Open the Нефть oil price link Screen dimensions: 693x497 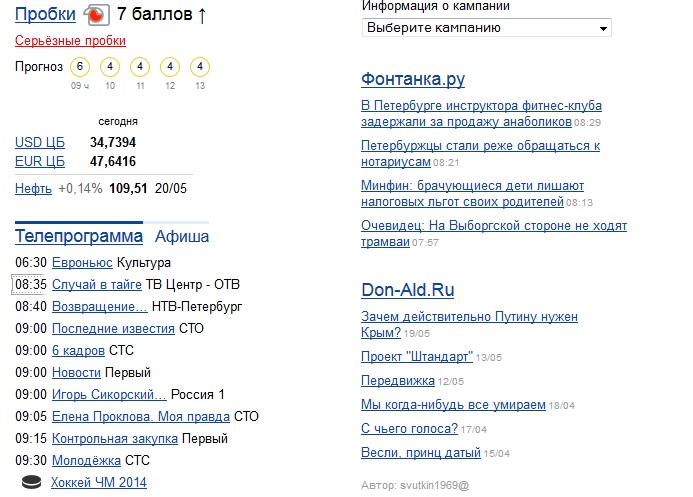pos(33,189)
